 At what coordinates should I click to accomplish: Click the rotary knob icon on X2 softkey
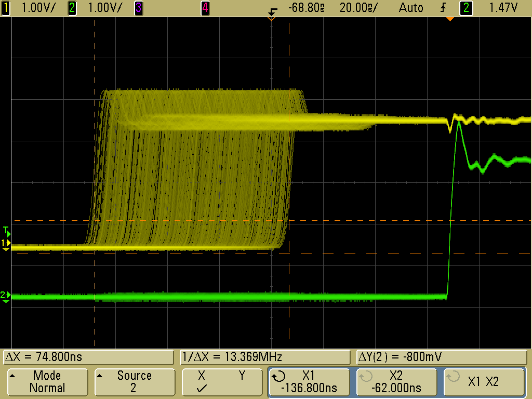(x=366, y=376)
